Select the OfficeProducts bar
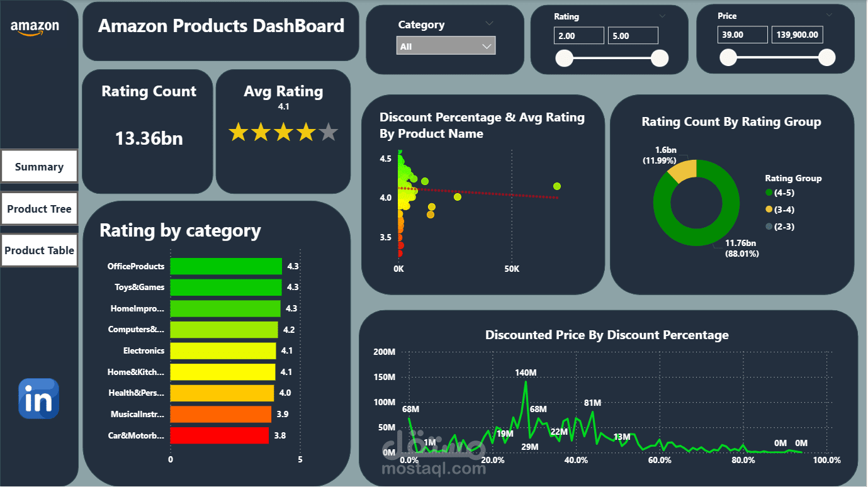The height and width of the screenshot is (487, 868). point(226,266)
